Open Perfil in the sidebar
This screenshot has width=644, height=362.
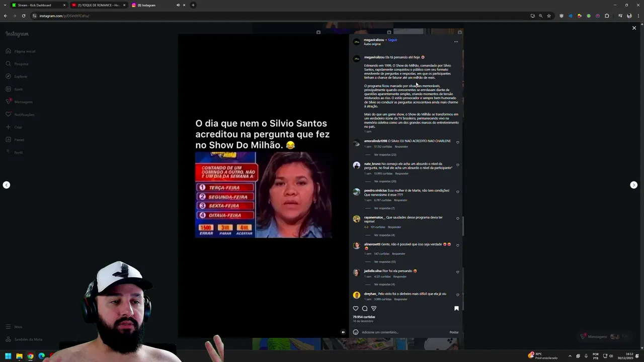[x=14, y=152]
